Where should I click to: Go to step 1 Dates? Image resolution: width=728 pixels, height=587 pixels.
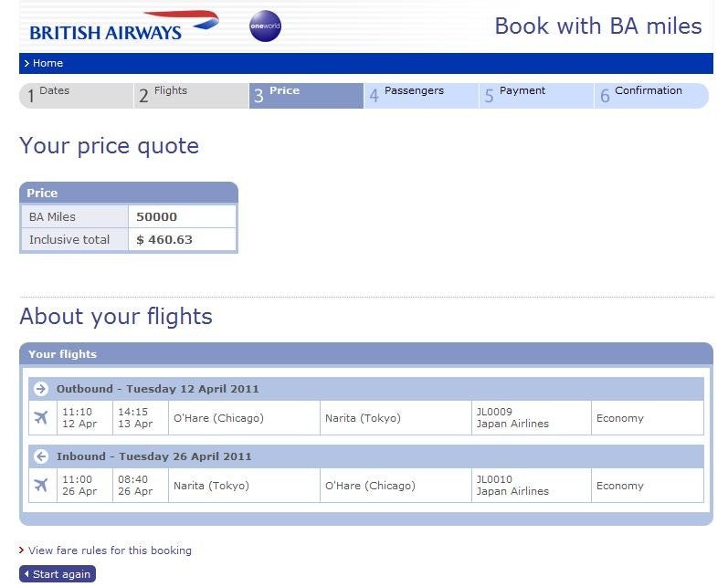[x=76, y=96]
